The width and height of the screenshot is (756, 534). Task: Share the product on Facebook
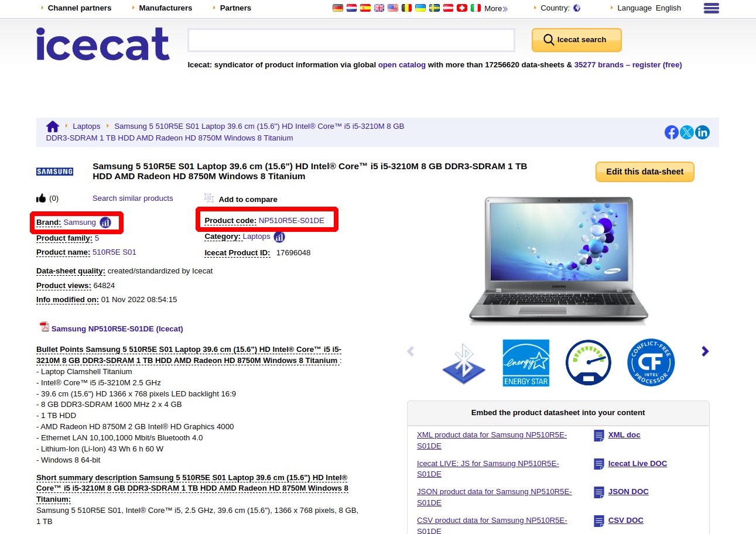pyautogui.click(x=672, y=132)
